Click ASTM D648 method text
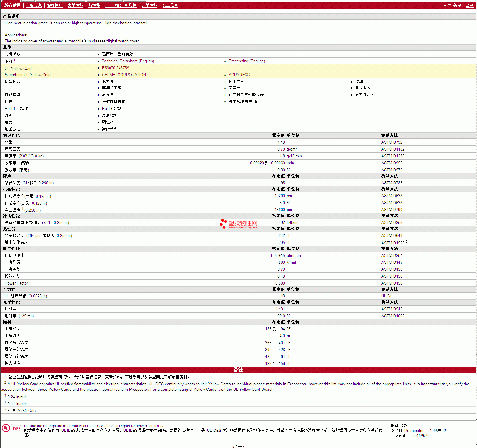This screenshot has height=448, width=477. (x=392, y=235)
